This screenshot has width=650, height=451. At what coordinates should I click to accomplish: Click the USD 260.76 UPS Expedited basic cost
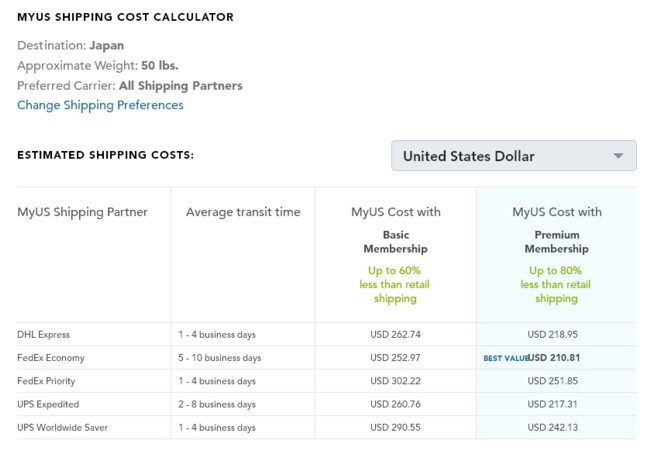[x=395, y=404]
